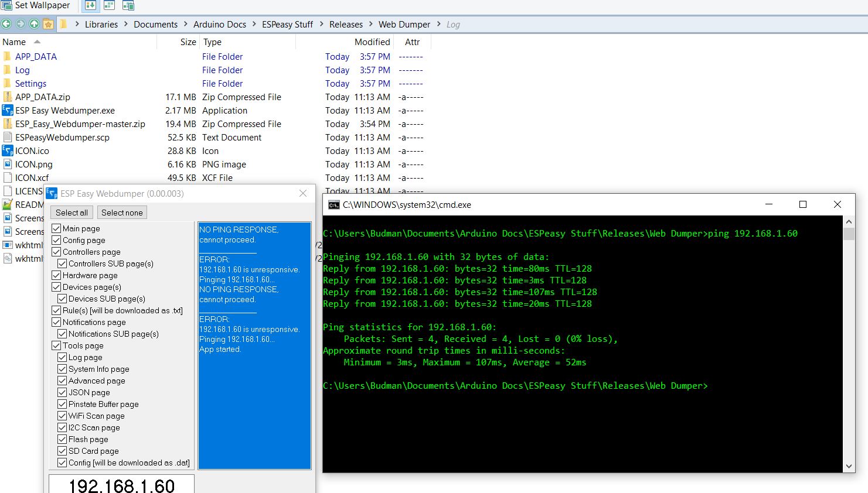Viewport: 868px width, 493px height.
Task: Toggle Hardware page checkbox
Action: tap(56, 275)
